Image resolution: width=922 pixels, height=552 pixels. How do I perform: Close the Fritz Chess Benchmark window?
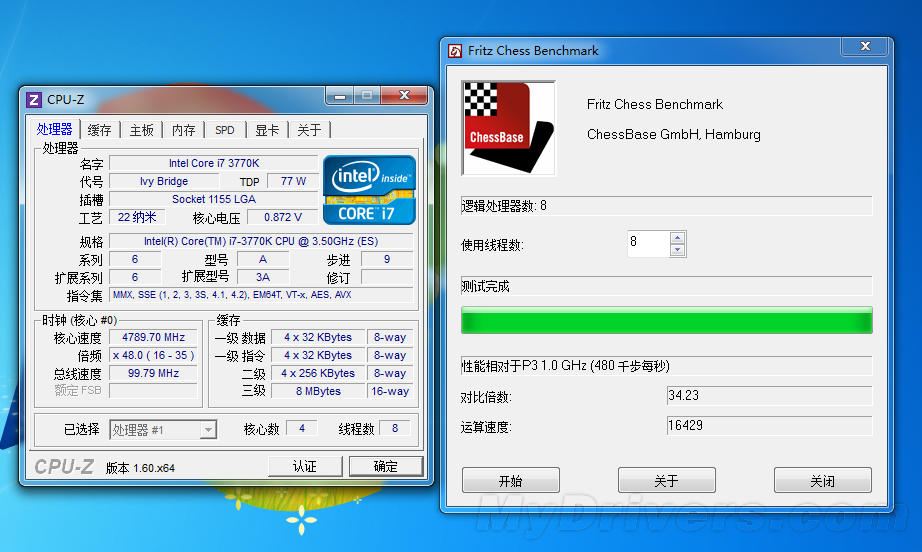(x=865, y=46)
